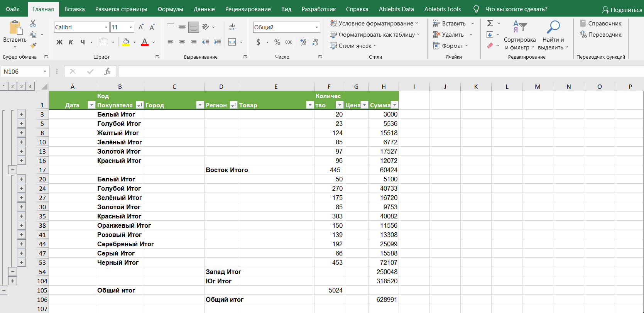Open the Calibri font name dropdown
The width and height of the screenshot is (644, 313).
pos(106,27)
